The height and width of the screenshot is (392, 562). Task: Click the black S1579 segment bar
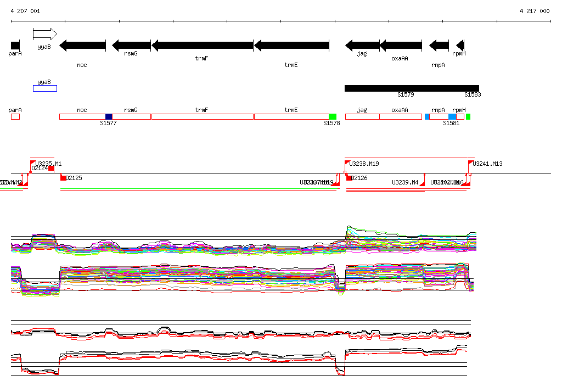[x=412, y=88]
